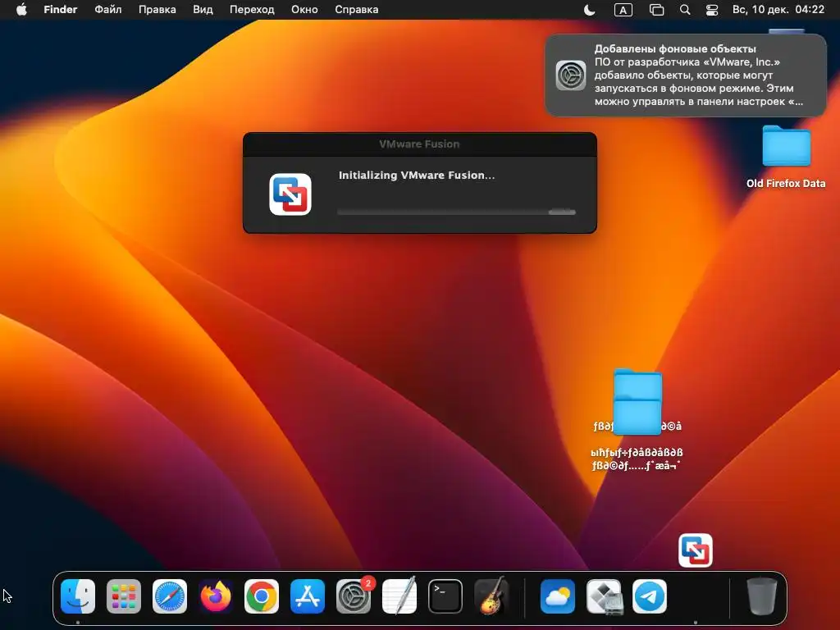Click the VMware Fusion initializing progress bar
840x630 pixels.
(x=456, y=212)
